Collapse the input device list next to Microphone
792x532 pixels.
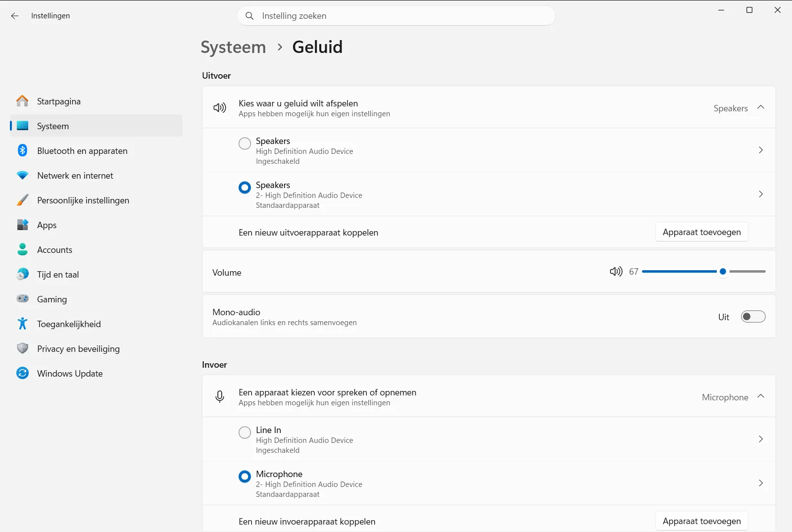tap(761, 396)
